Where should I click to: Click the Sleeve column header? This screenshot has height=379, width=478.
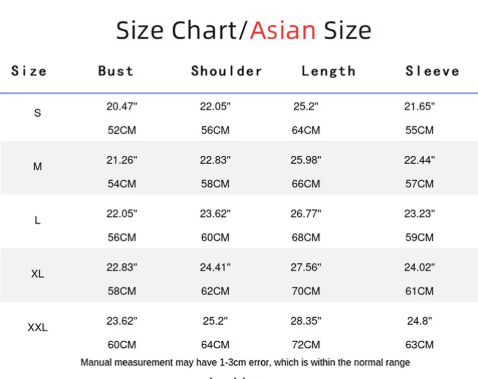click(x=432, y=71)
